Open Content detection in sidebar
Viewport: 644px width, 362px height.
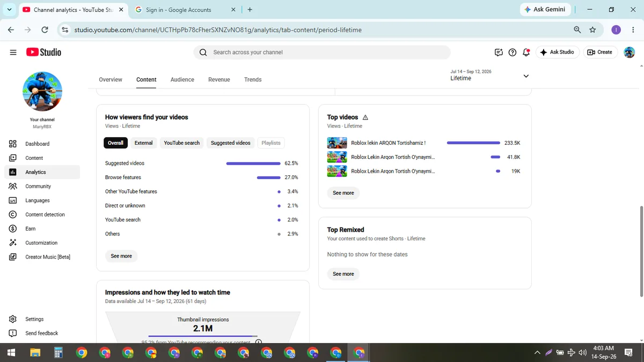(x=42, y=215)
